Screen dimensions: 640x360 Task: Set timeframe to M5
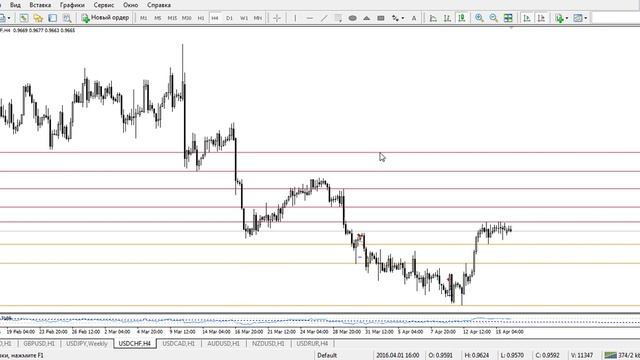tap(158, 18)
